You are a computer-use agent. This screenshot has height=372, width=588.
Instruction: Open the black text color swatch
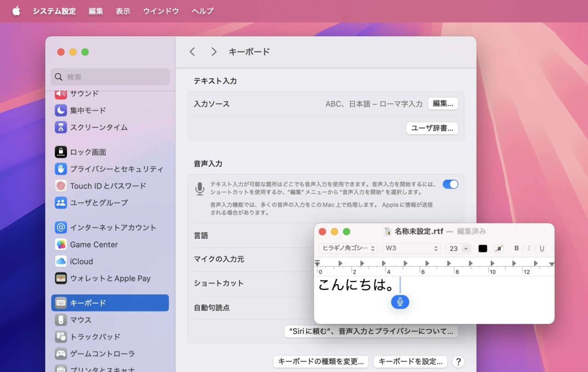tap(483, 248)
